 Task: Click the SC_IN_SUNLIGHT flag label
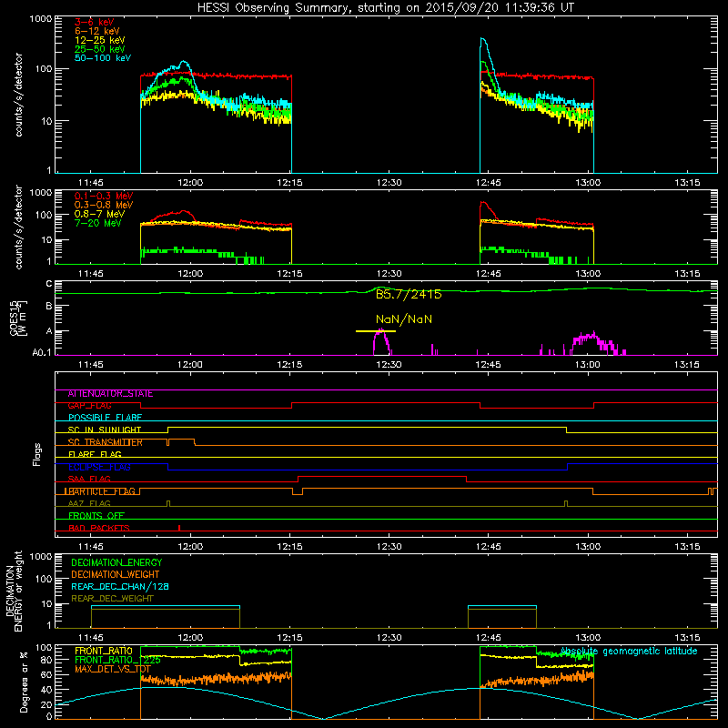(105, 430)
